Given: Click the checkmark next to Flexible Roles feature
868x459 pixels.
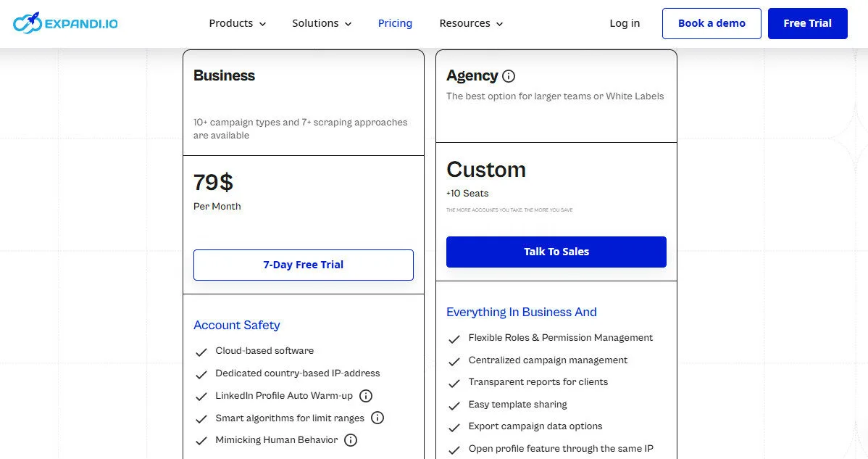Looking at the screenshot, I should (x=454, y=339).
